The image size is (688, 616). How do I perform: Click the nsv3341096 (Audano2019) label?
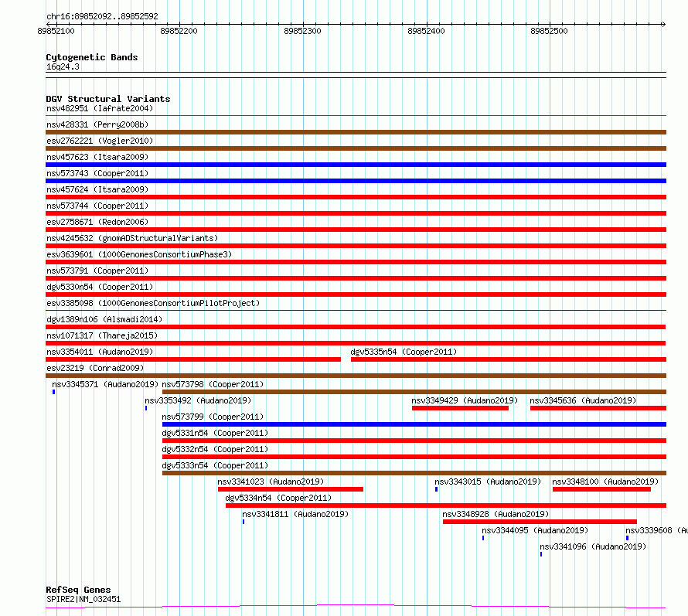tap(593, 546)
